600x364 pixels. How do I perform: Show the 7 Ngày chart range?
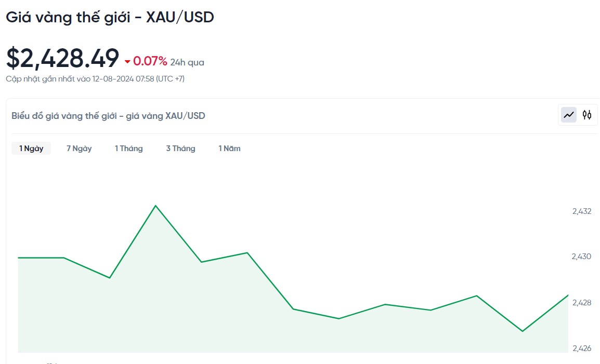coord(79,149)
